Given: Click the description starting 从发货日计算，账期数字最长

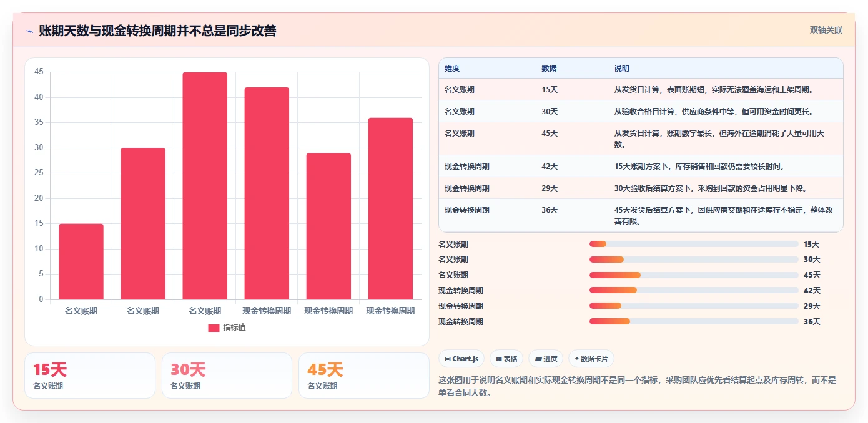Looking at the screenshot, I should click(x=719, y=139).
